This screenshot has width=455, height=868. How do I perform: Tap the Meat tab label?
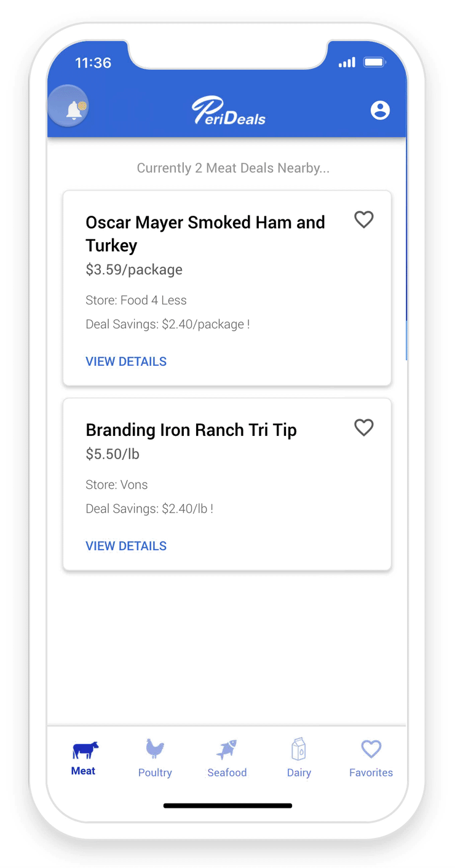[x=84, y=771]
